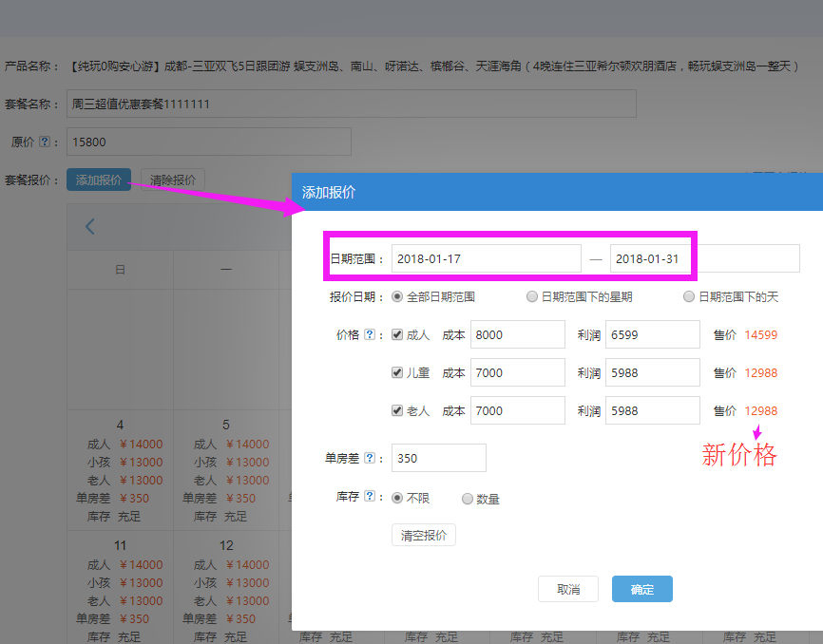Select the 日期范围下的天 radio option
This screenshot has height=644, width=823.
pyautogui.click(x=689, y=297)
